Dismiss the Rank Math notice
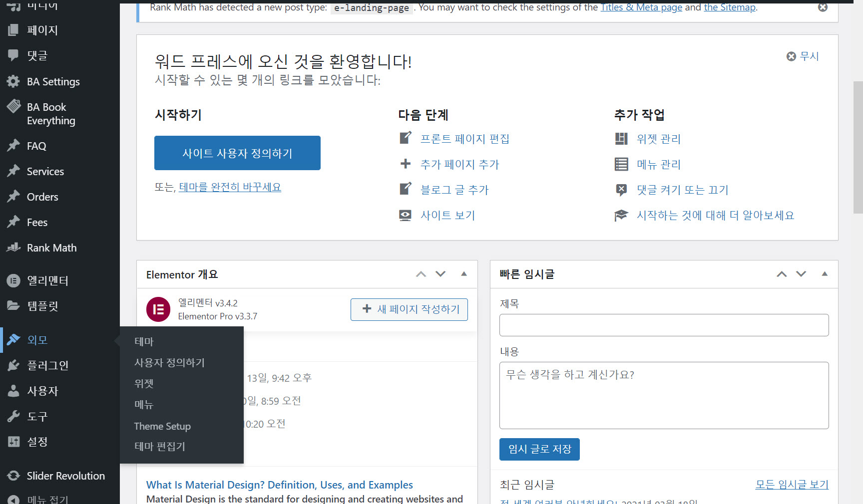This screenshot has height=504, width=863. pyautogui.click(x=823, y=7)
